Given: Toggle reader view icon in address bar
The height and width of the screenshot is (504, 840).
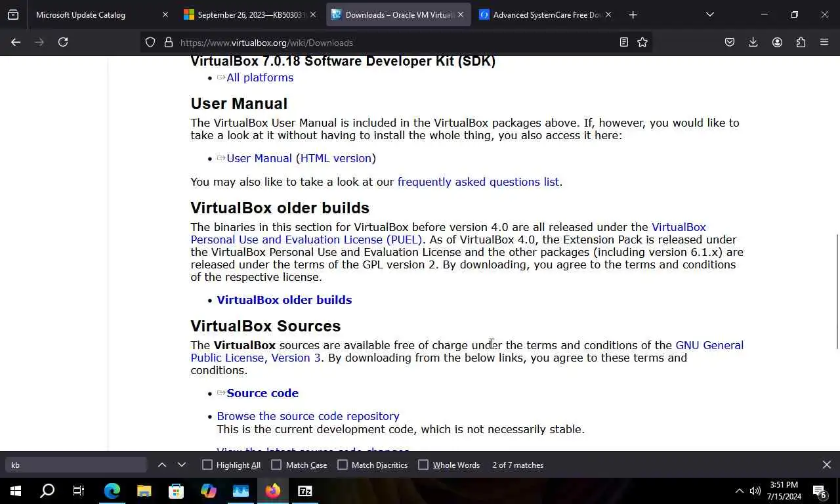Looking at the screenshot, I should coord(624,42).
